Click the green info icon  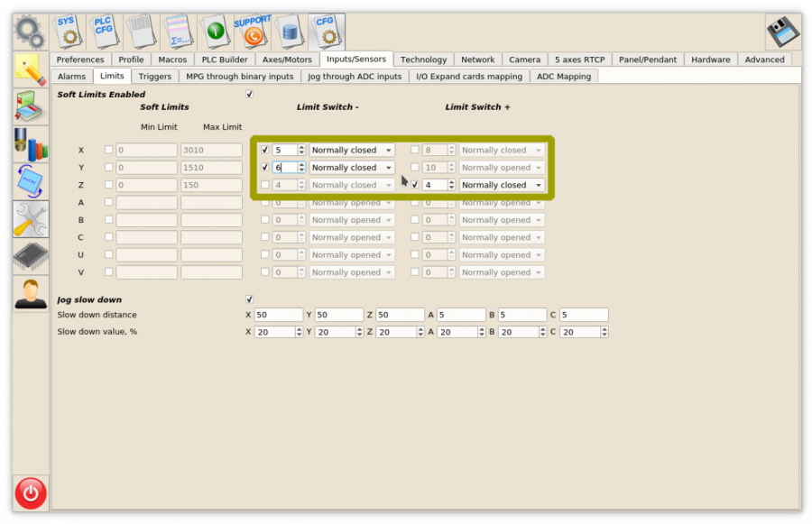point(215,32)
